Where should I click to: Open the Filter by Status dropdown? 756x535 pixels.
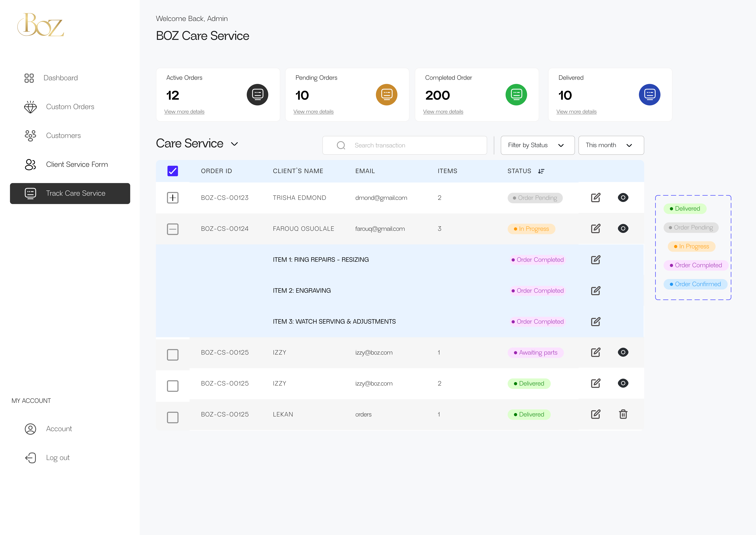(x=537, y=145)
